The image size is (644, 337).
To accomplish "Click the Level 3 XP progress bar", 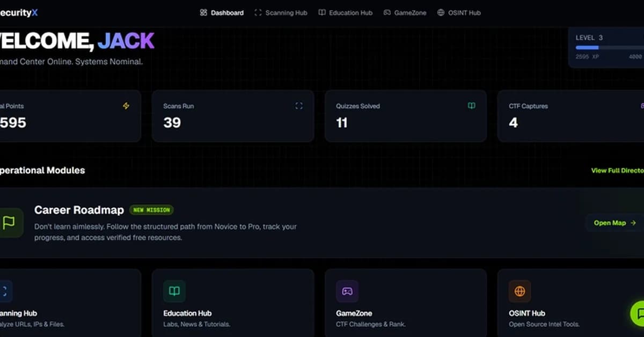I will 610,48.
